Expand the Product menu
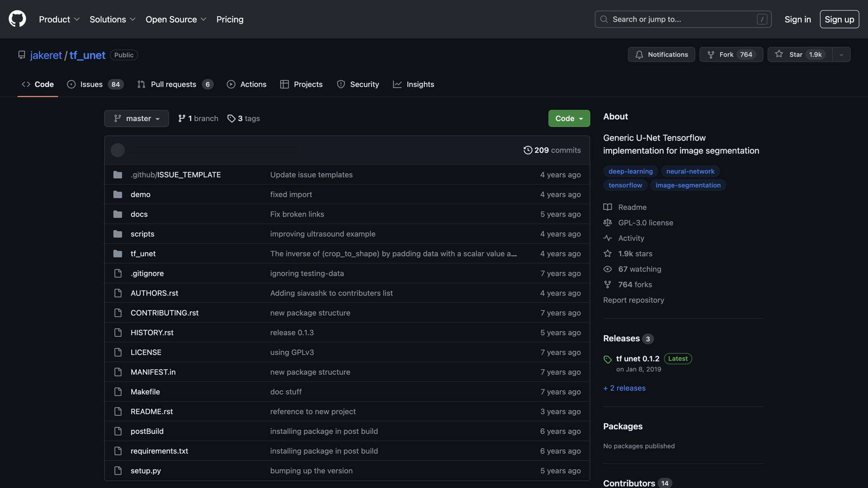This screenshot has width=868, height=488. (x=59, y=19)
